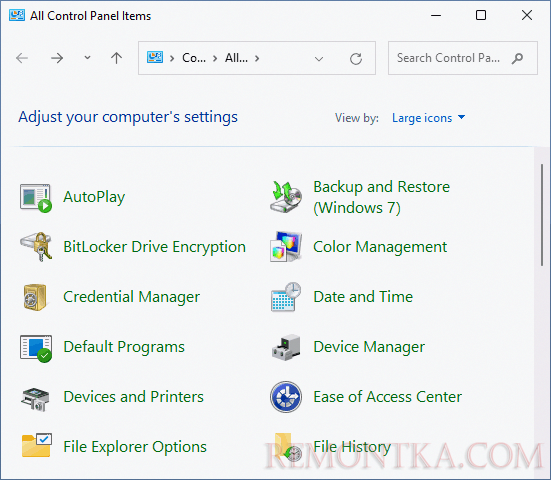This screenshot has width=551, height=480.
Task: Open the BitLocker padlock icon
Action: (36, 247)
